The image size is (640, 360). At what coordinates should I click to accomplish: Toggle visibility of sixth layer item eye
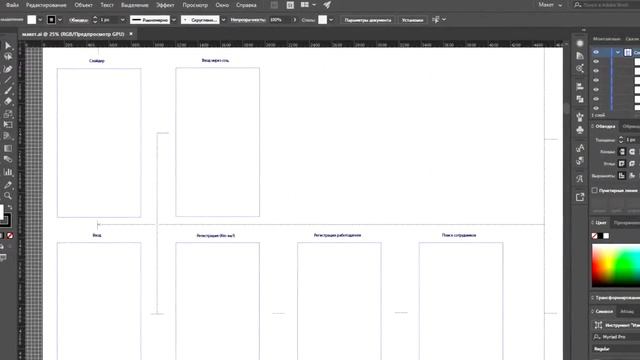(596, 99)
